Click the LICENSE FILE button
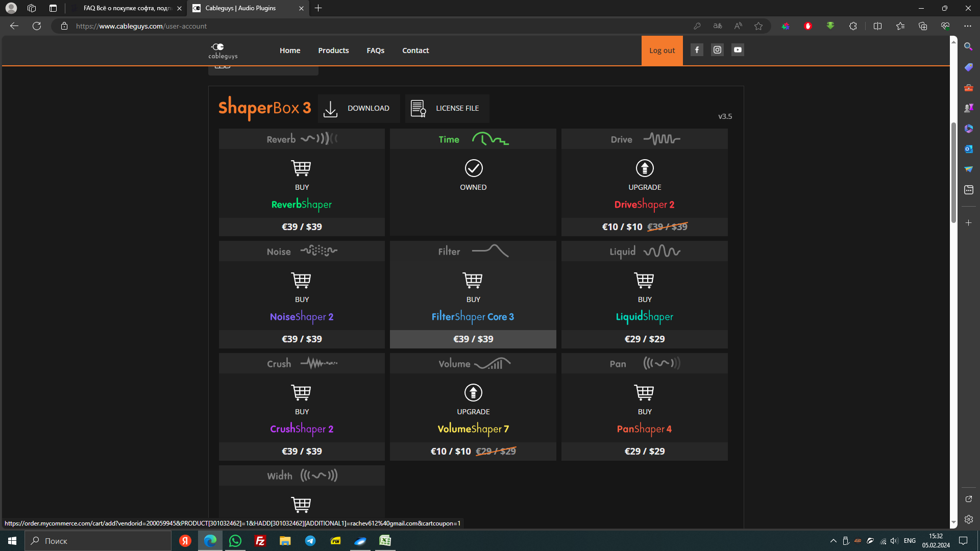The image size is (980, 551). click(447, 109)
